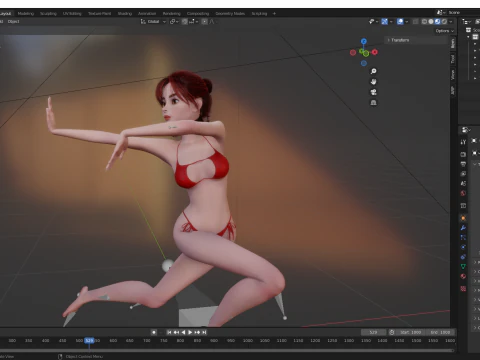480x360 pixels.
Task: Open the Tool sidebar vertical tab
Action: (x=453, y=59)
